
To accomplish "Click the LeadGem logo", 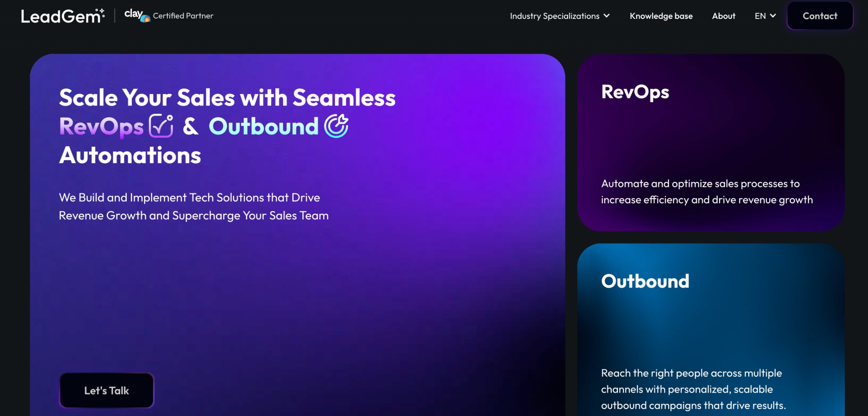I will click(62, 15).
